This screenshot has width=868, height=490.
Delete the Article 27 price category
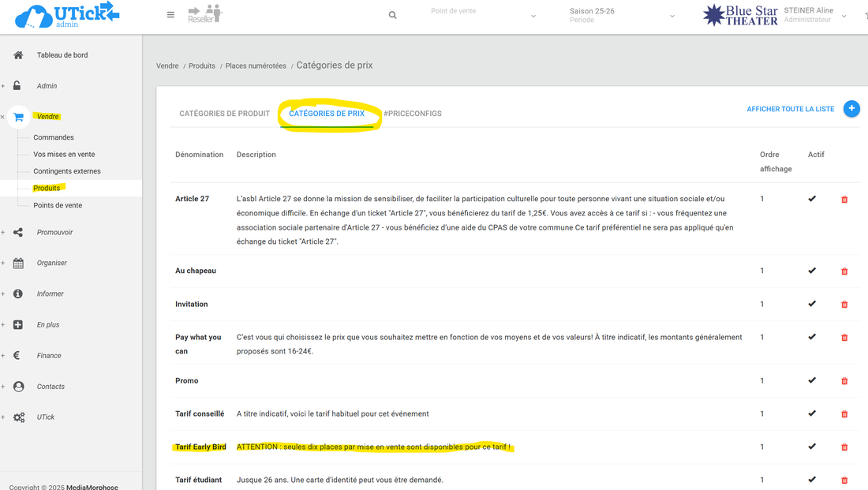click(x=844, y=200)
